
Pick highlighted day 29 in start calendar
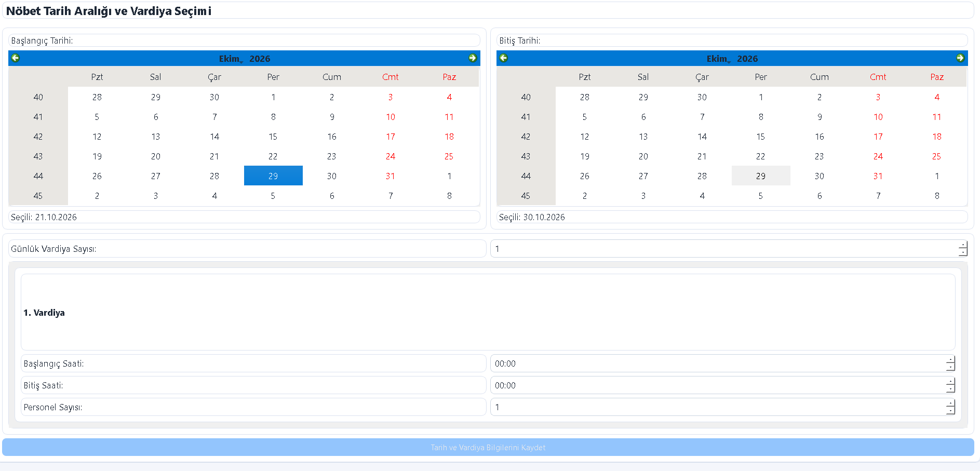(273, 176)
